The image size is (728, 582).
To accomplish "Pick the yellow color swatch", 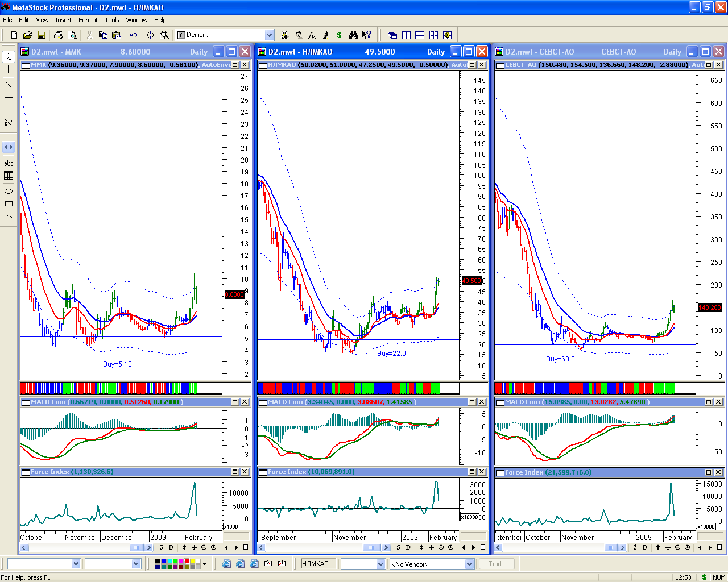I will point(192,562).
